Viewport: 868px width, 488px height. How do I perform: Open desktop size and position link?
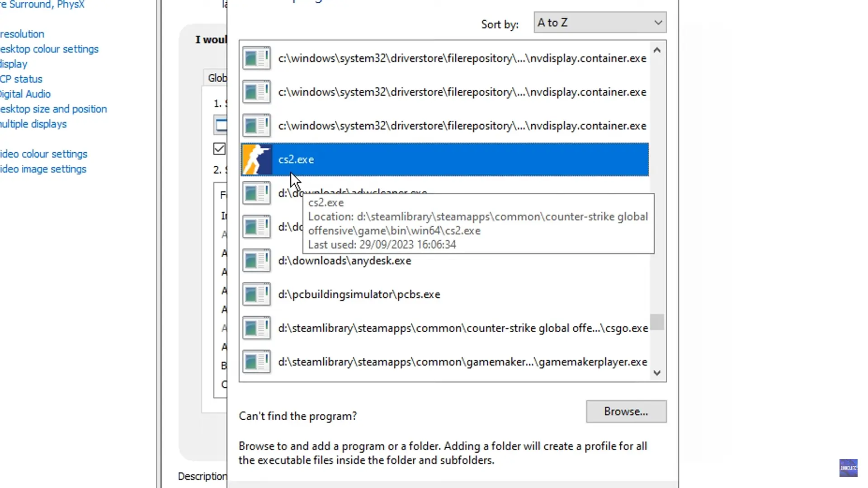[x=53, y=109]
